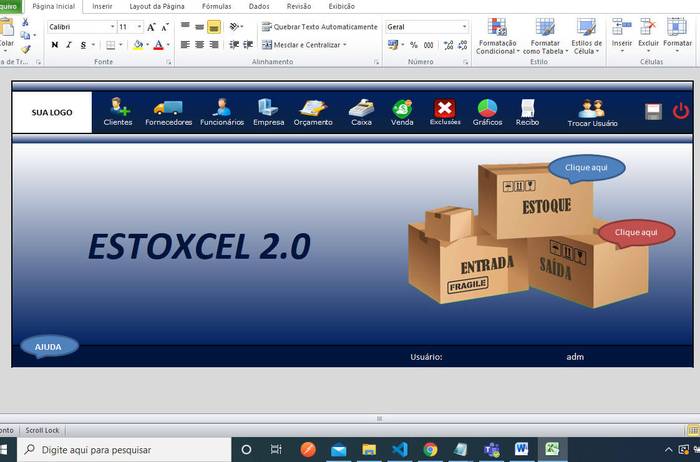Open Mesclar e Centralizar dropdown arrow
This screenshot has width=700, height=462.
tap(345, 45)
